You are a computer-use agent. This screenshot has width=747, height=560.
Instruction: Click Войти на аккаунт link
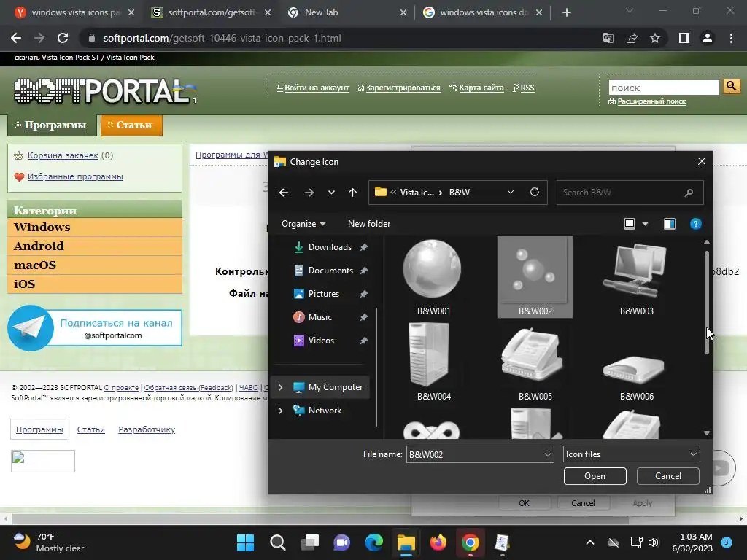click(x=317, y=87)
